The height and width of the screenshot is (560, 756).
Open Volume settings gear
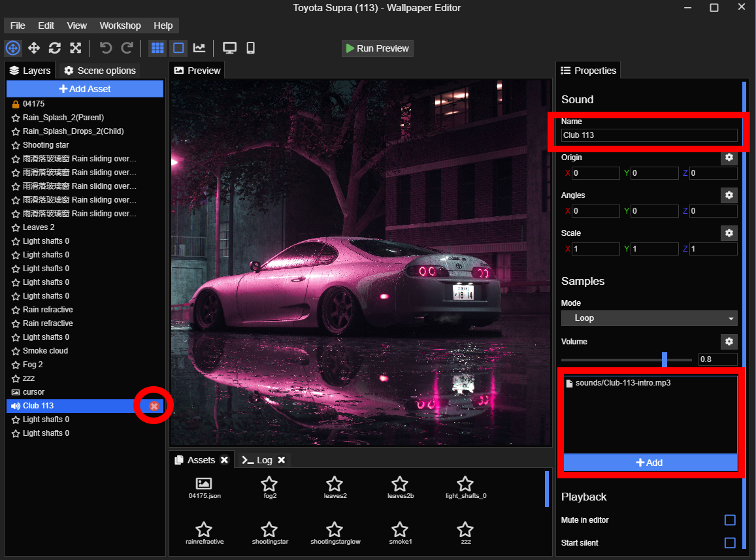729,342
